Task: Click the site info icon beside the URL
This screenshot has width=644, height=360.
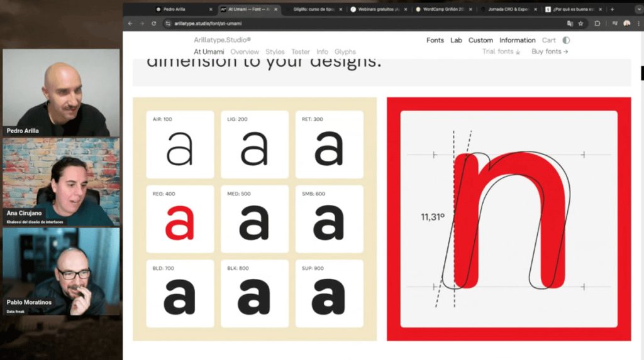Action: 168,23
